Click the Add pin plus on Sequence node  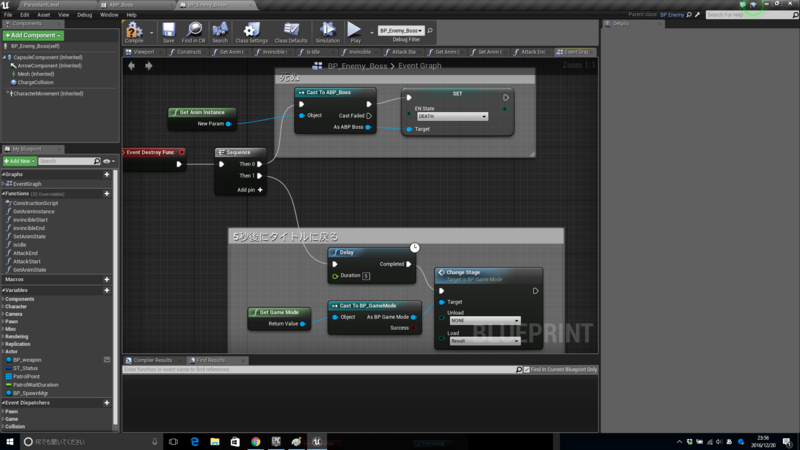(260, 190)
